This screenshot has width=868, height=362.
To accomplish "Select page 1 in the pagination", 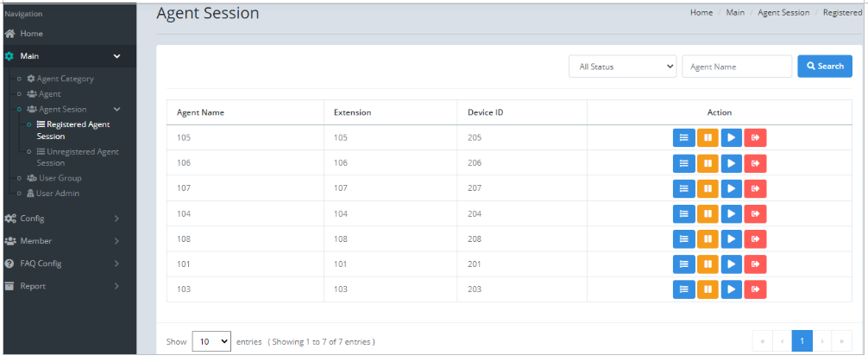I will (802, 341).
